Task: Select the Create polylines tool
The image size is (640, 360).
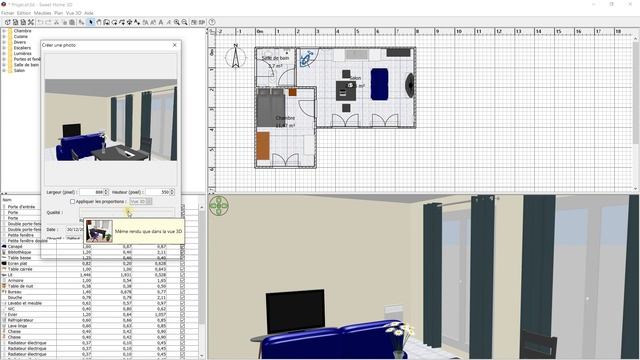Action: click(122, 22)
